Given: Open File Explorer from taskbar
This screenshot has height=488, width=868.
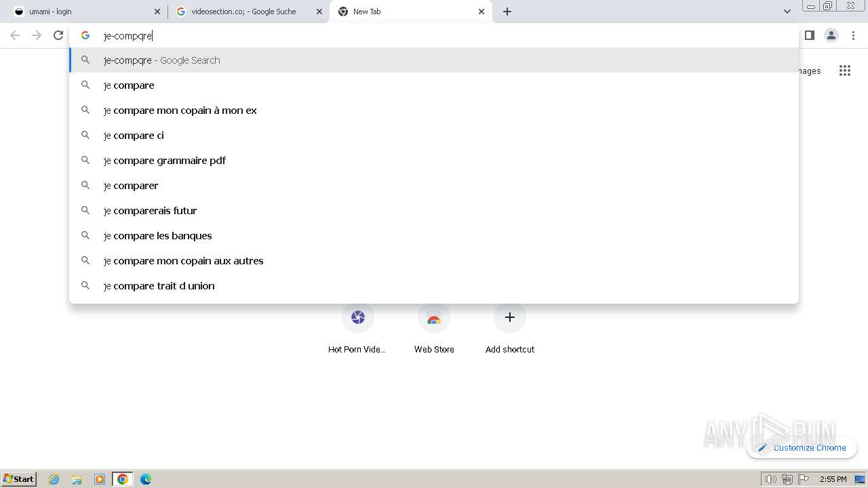Looking at the screenshot, I should tap(77, 479).
